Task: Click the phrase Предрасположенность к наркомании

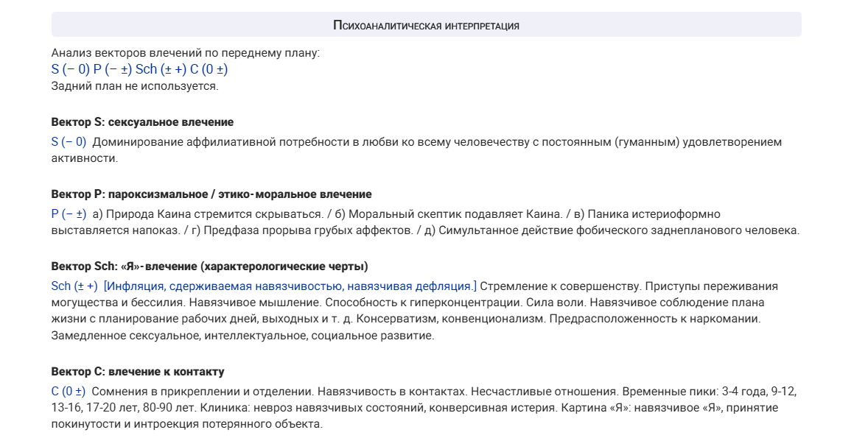Action: click(655, 319)
